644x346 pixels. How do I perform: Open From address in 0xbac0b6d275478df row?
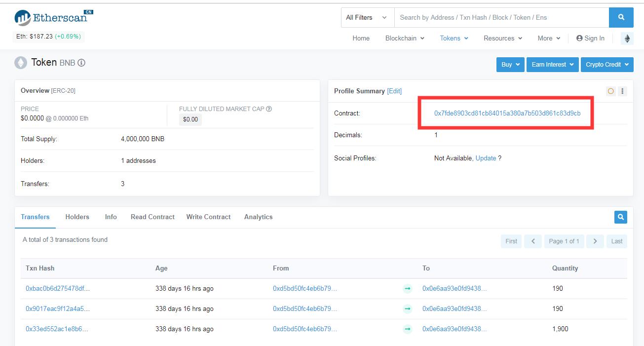click(305, 288)
